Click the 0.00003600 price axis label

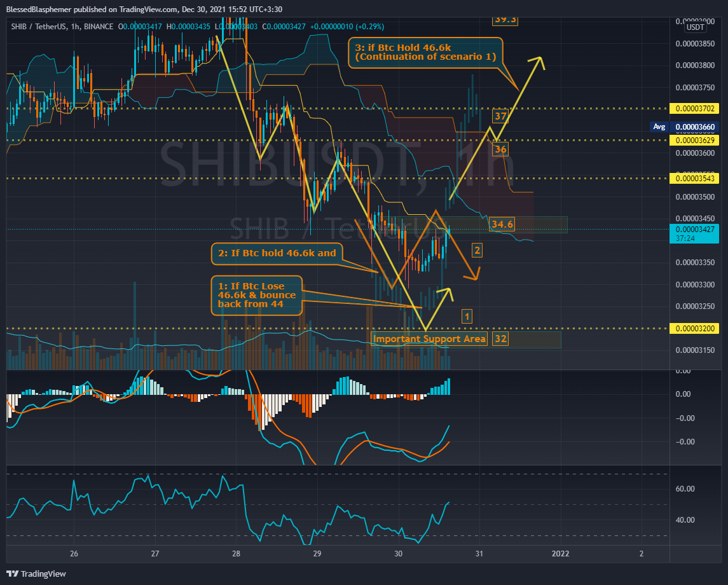pos(695,153)
